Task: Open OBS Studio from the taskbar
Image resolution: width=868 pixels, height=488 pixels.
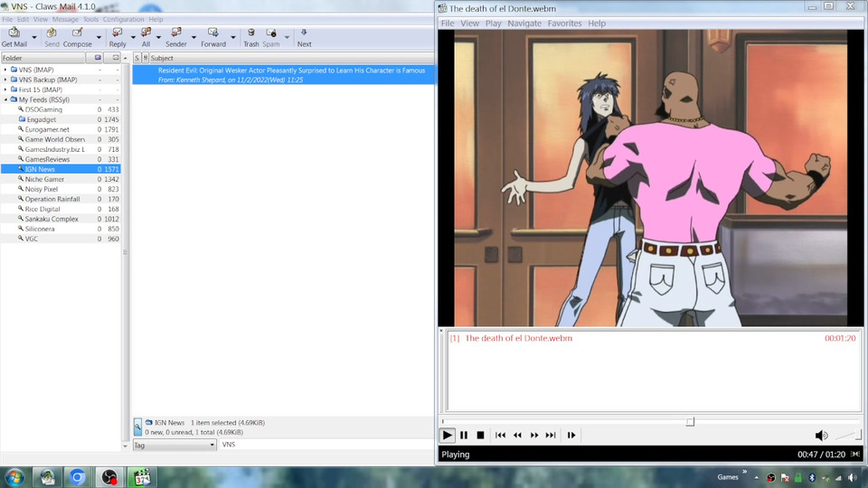Action: (109, 477)
